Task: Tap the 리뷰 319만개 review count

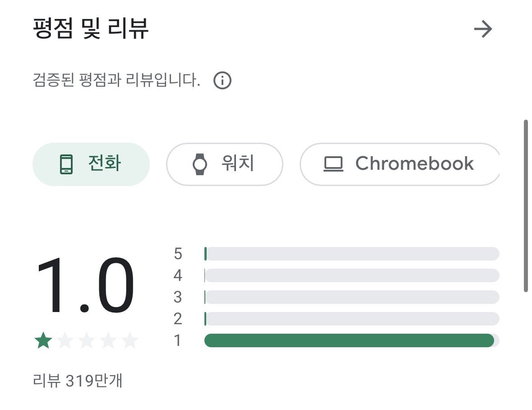Action: coord(78,381)
